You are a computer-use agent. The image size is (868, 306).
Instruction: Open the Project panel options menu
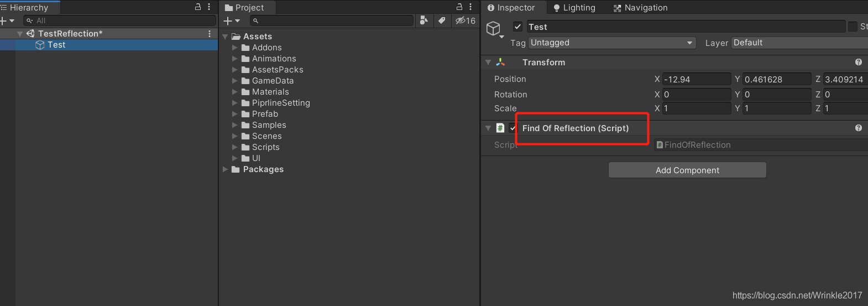pos(470,7)
